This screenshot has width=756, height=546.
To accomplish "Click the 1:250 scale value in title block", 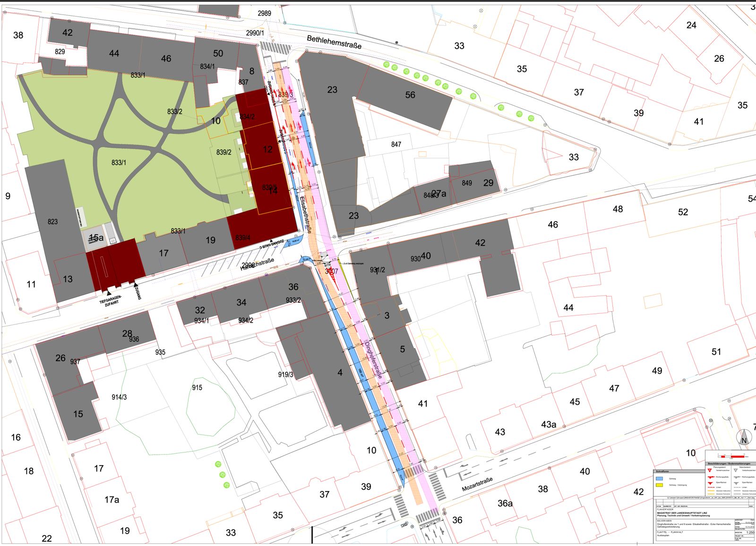I will click(750, 532).
